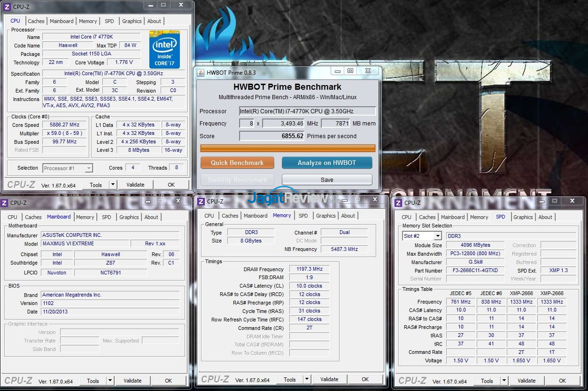The image size is (588, 391).
Task: Select Memory tab in CPU-Z Mainboard window
Action: pos(85,217)
